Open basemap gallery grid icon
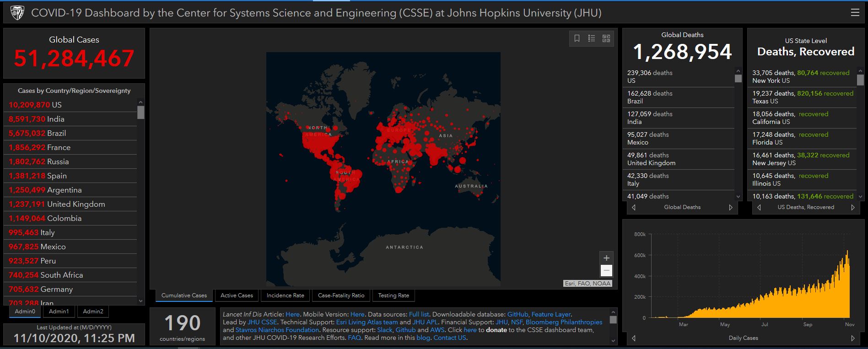The image size is (868, 349). (x=606, y=38)
